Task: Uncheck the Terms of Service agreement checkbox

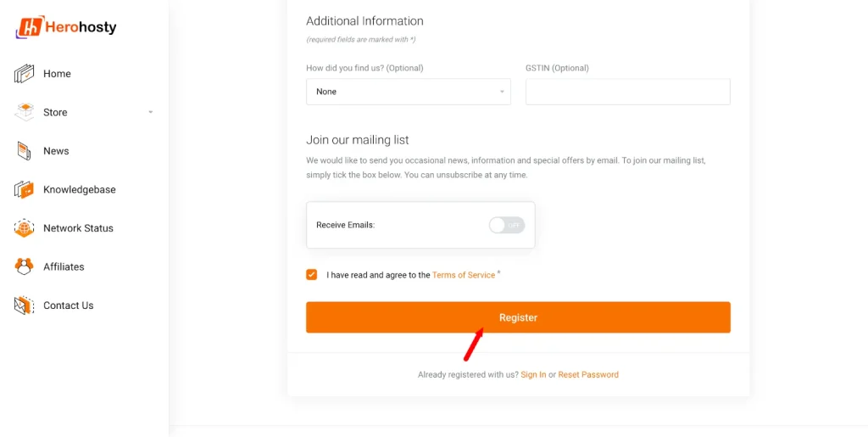Action: click(x=312, y=275)
